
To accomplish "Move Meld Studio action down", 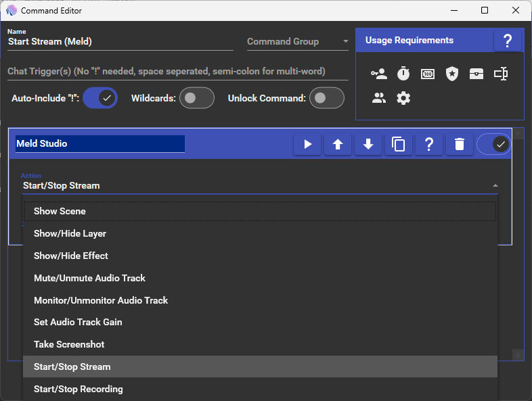I will coord(368,144).
